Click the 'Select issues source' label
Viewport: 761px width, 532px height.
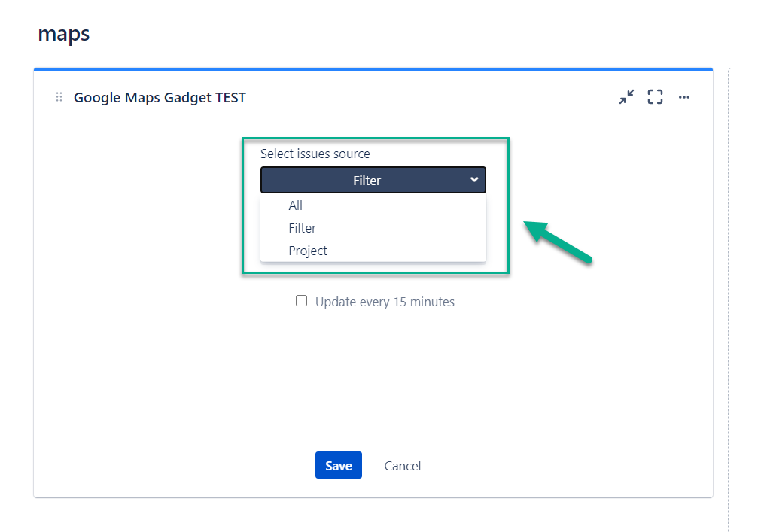(x=315, y=154)
